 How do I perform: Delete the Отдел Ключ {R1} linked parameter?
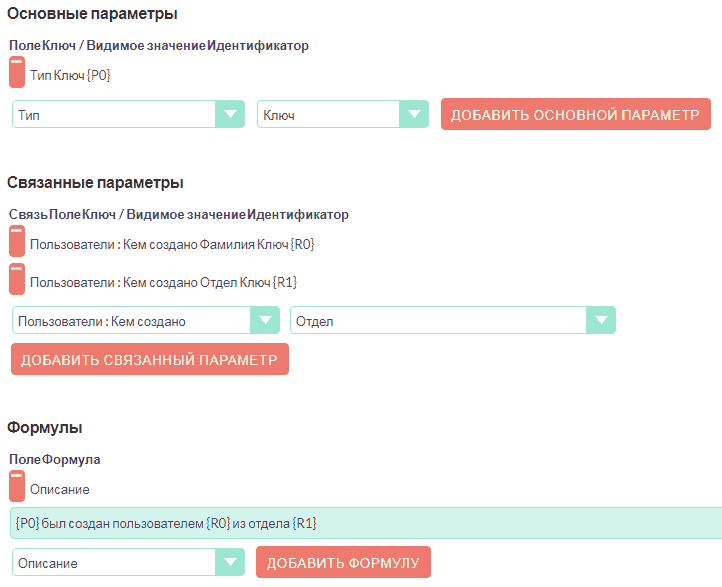click(x=16, y=279)
